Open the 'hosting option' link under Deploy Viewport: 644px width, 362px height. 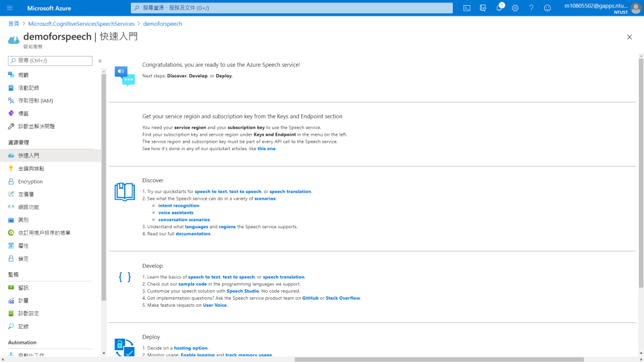[191, 348]
